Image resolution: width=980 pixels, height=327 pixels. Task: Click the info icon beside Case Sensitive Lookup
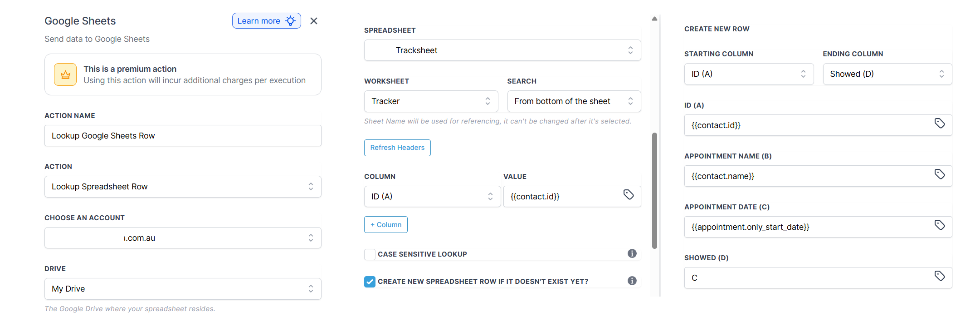[632, 253]
